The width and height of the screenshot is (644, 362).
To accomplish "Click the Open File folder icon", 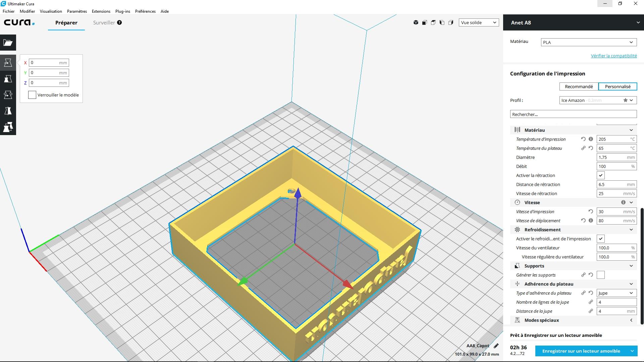I will [x=8, y=43].
